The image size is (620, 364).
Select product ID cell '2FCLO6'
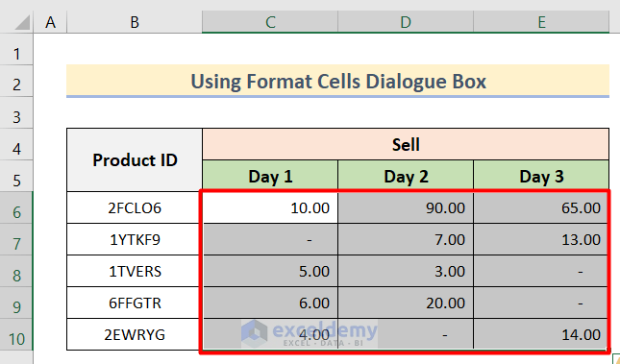[135, 207]
